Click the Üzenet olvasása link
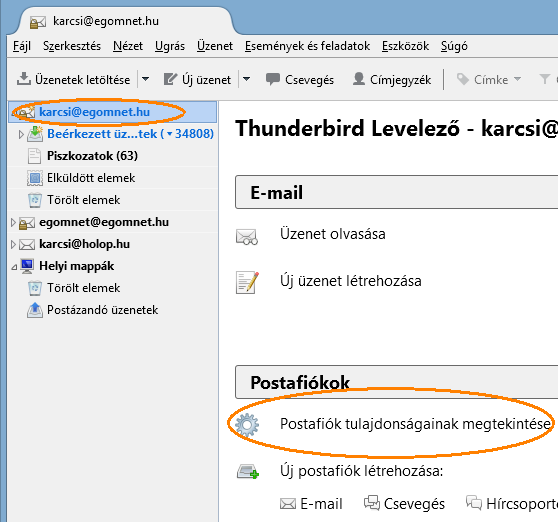 point(333,234)
